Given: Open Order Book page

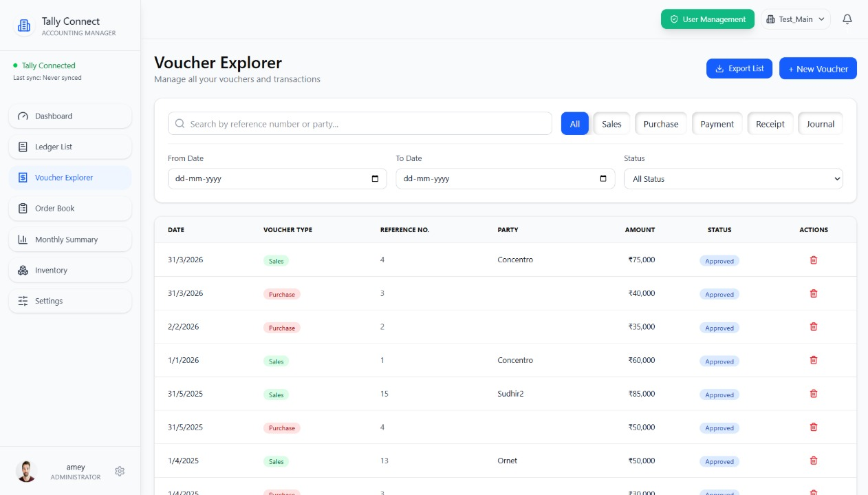Looking at the screenshot, I should (70, 208).
